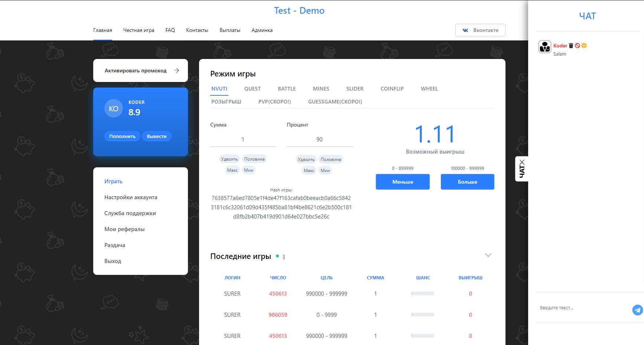Open Честная игра in top navigation
Screen dimensions: 644x345
139,30
